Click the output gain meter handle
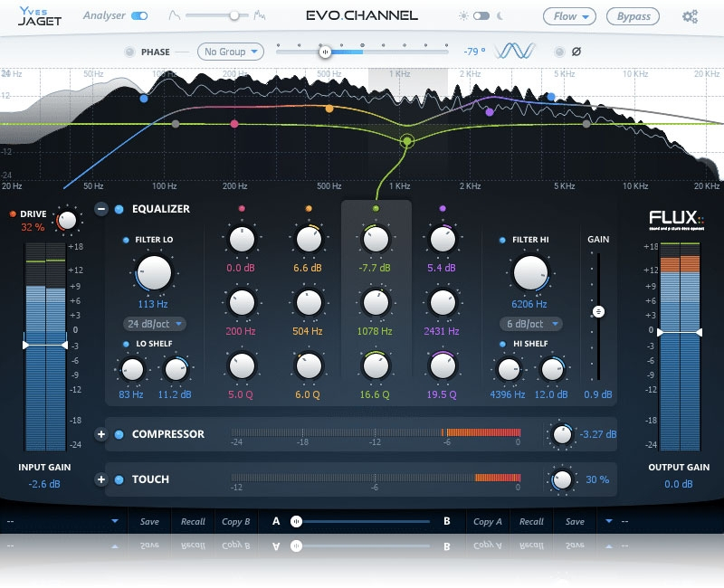This screenshot has width=724, height=588. coord(680,332)
